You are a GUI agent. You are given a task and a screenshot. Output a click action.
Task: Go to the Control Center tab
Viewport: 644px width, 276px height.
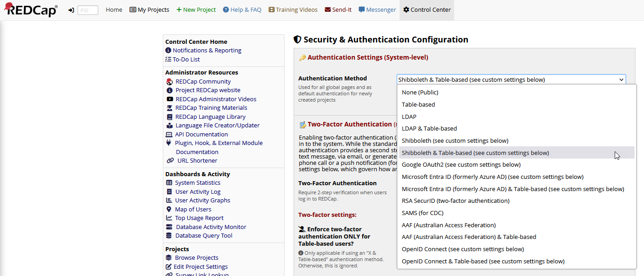click(426, 10)
